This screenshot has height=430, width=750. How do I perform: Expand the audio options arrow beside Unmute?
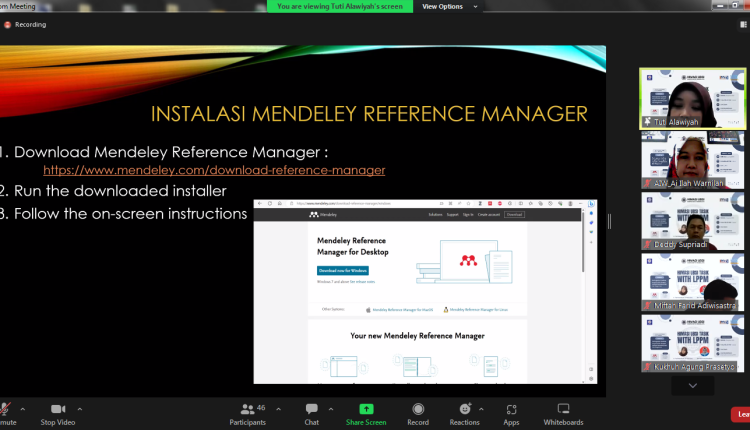[22, 409]
